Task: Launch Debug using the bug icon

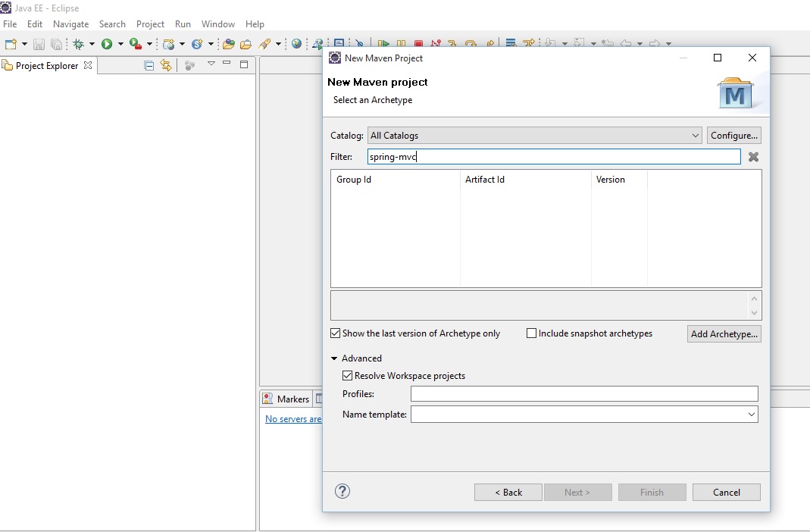Action: [79, 44]
